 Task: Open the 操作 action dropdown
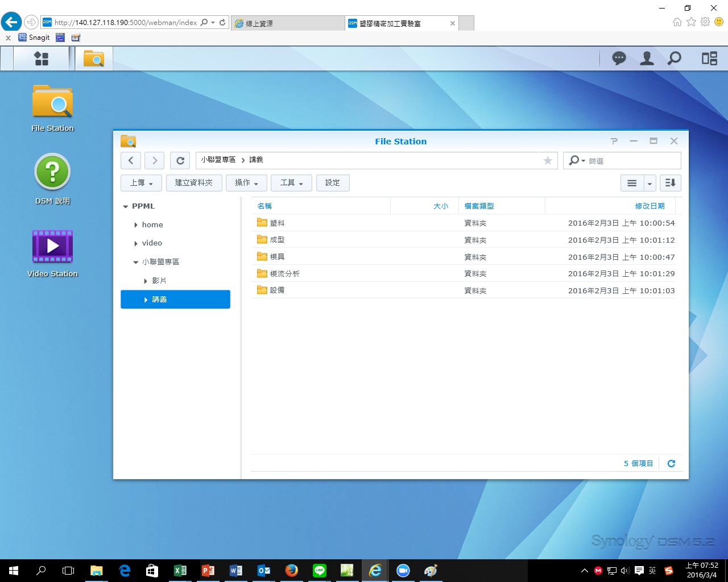pos(246,183)
